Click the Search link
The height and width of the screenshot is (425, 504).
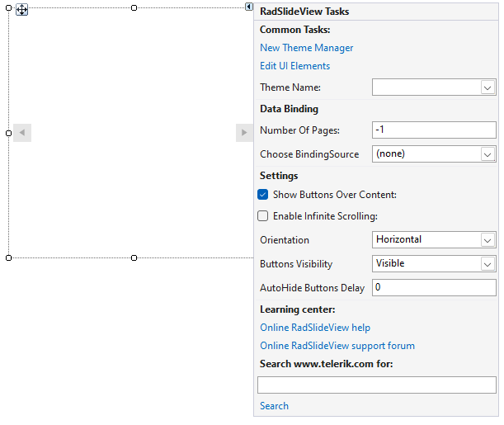(x=274, y=406)
